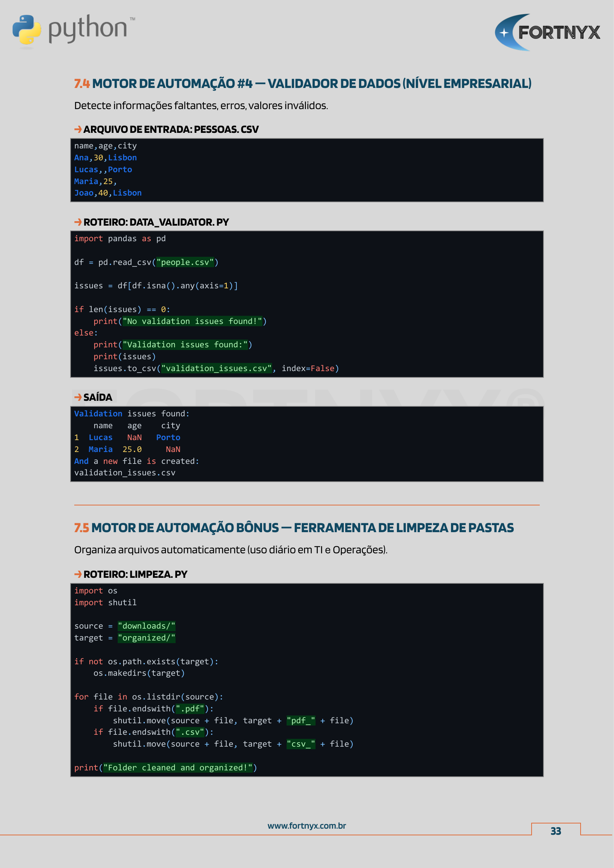Image resolution: width=614 pixels, height=868 pixels.
Task: Click the Lucas NaN Porto output row
Action: point(127,438)
